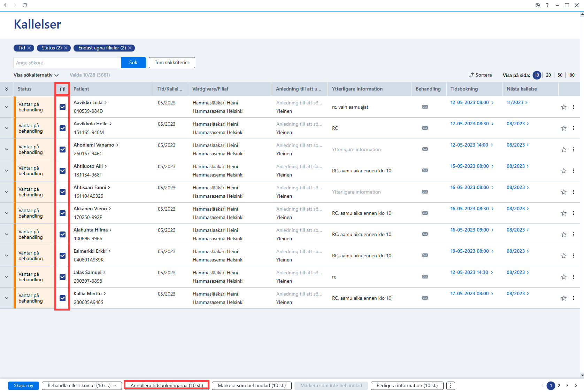Open more actions menu in bottom toolbar
Screen dimensions: 584x392
[x=451, y=386]
